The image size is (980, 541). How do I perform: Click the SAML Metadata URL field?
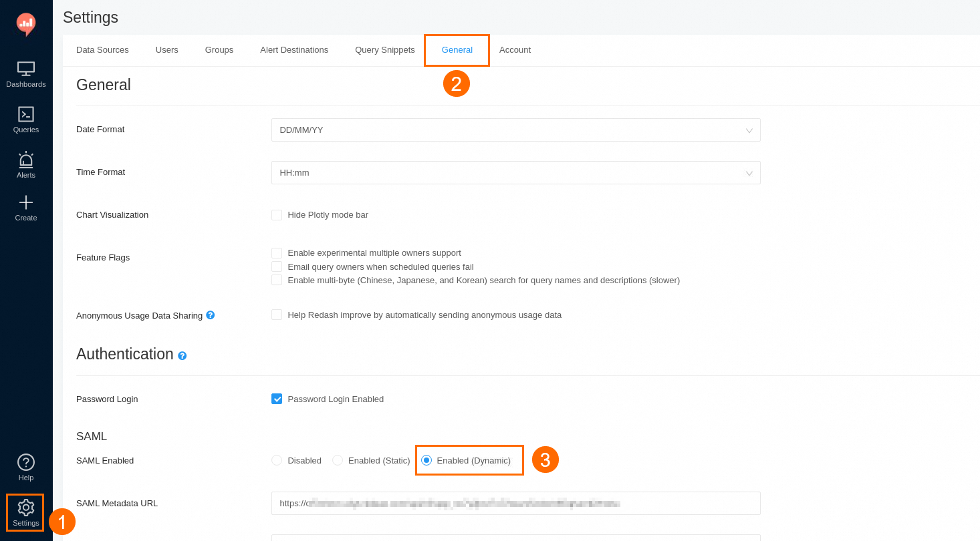pos(515,504)
